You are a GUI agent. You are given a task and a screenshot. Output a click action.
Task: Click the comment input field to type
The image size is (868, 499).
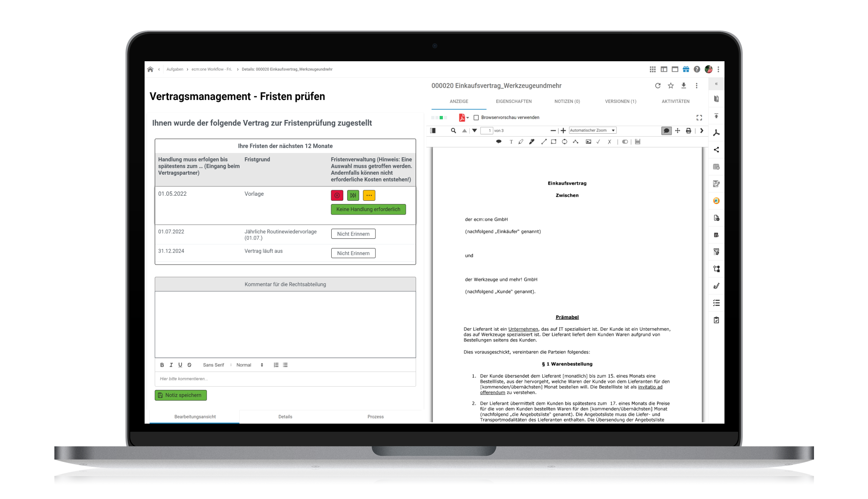pos(285,378)
